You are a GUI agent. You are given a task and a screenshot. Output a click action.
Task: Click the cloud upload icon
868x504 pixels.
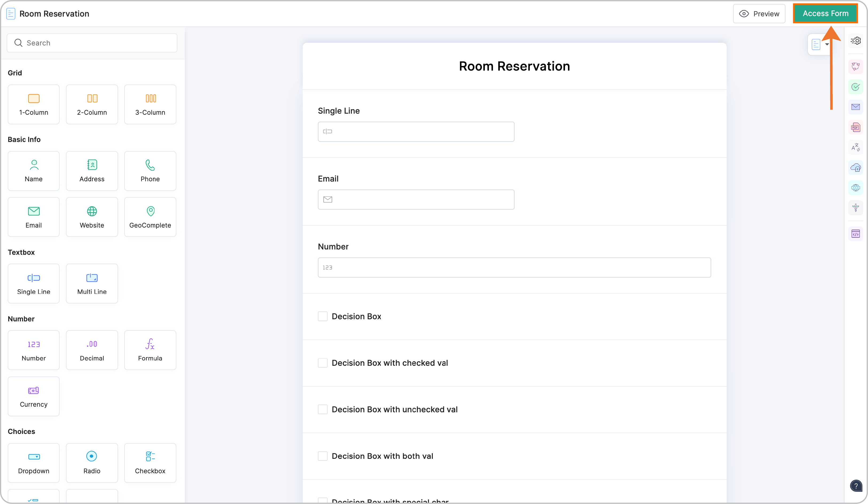point(856,168)
